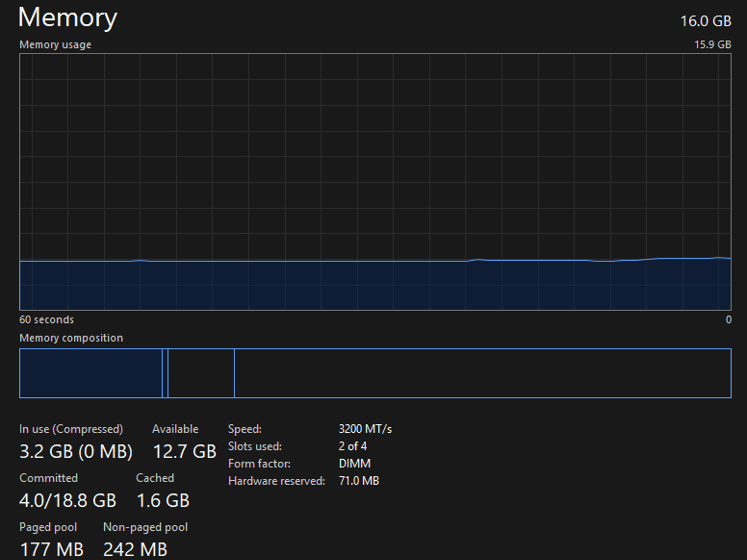Click the Form factor: label
747x560 pixels.
tap(259, 464)
